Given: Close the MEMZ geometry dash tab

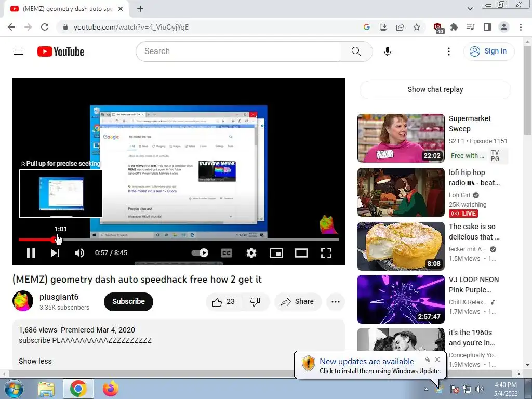Looking at the screenshot, I should coord(121,9).
